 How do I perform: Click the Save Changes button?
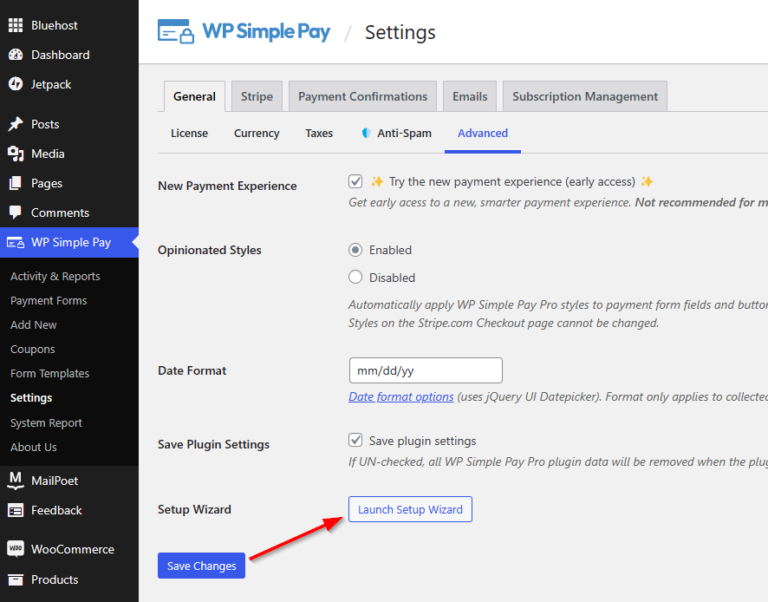(x=201, y=566)
